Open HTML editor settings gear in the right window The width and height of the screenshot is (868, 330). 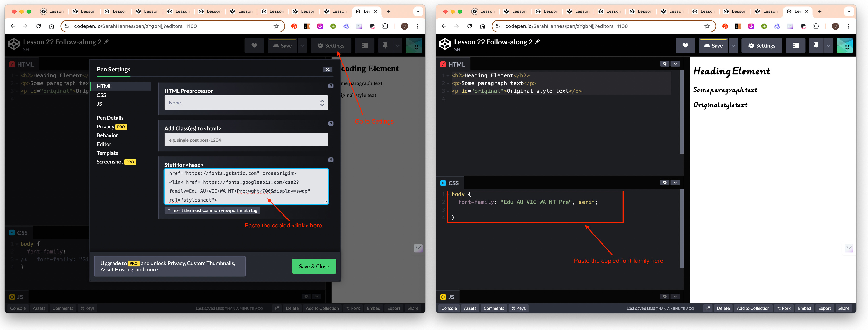tap(664, 64)
